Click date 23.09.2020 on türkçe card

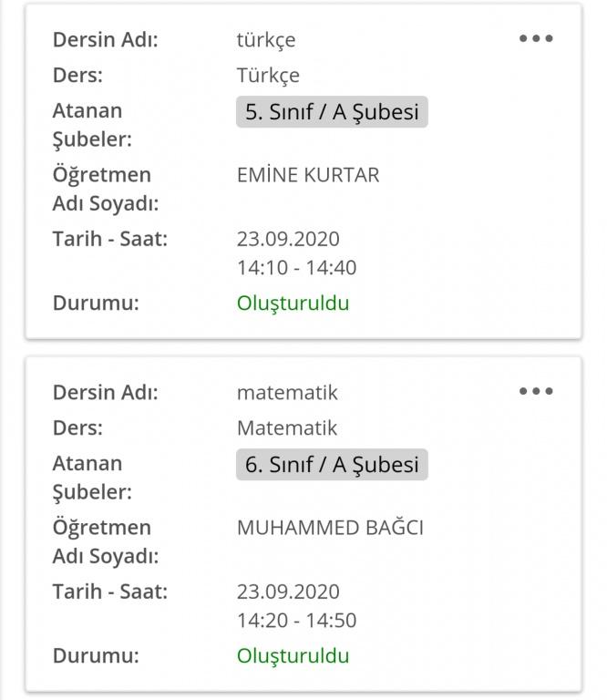point(288,239)
